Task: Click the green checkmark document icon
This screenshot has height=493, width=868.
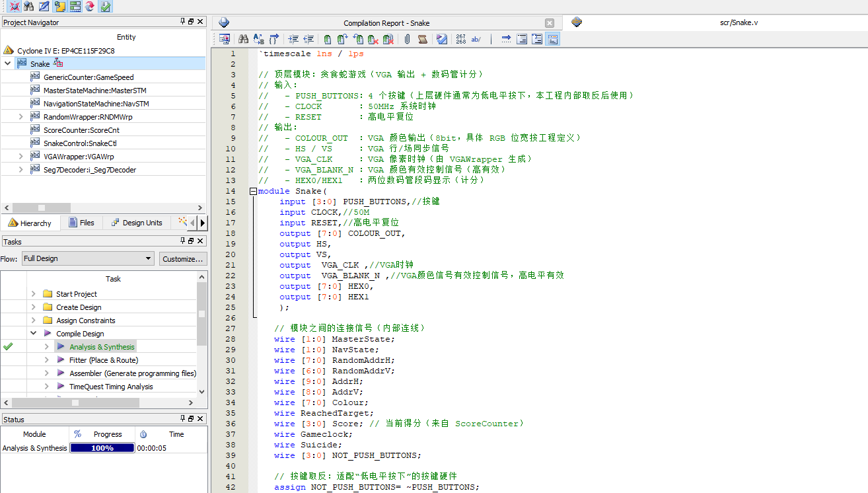Action: tap(106, 7)
